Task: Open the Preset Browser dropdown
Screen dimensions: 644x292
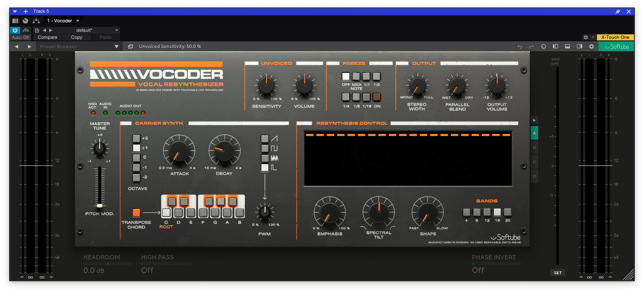Action: pos(117,47)
